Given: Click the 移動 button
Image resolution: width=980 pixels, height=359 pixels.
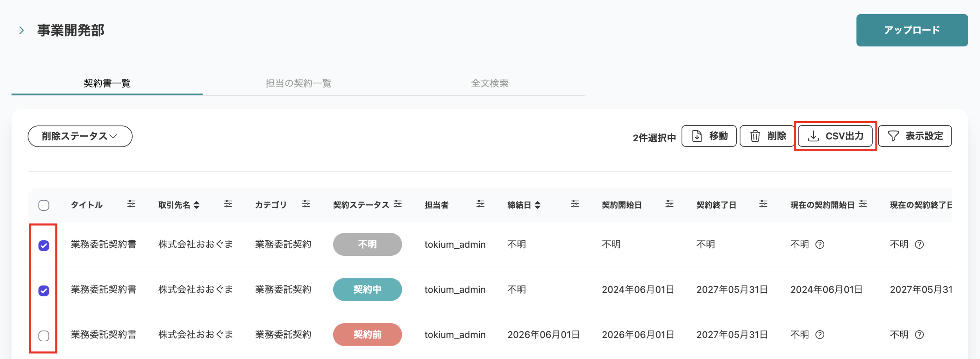Looking at the screenshot, I should click(709, 136).
